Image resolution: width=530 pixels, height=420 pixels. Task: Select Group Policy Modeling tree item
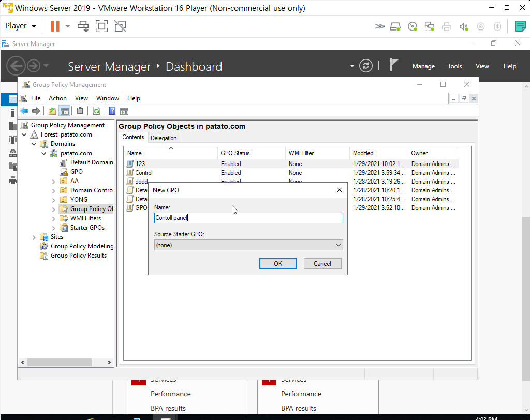click(82, 246)
